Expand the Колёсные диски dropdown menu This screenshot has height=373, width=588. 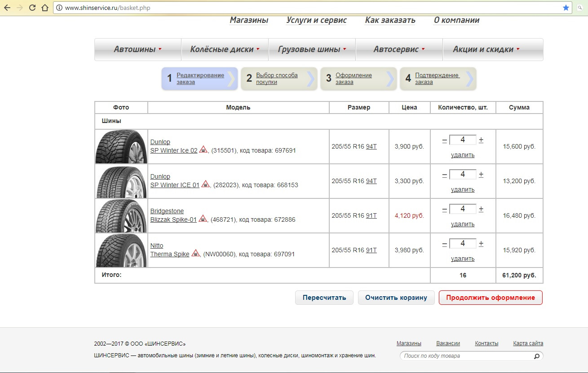coord(225,49)
